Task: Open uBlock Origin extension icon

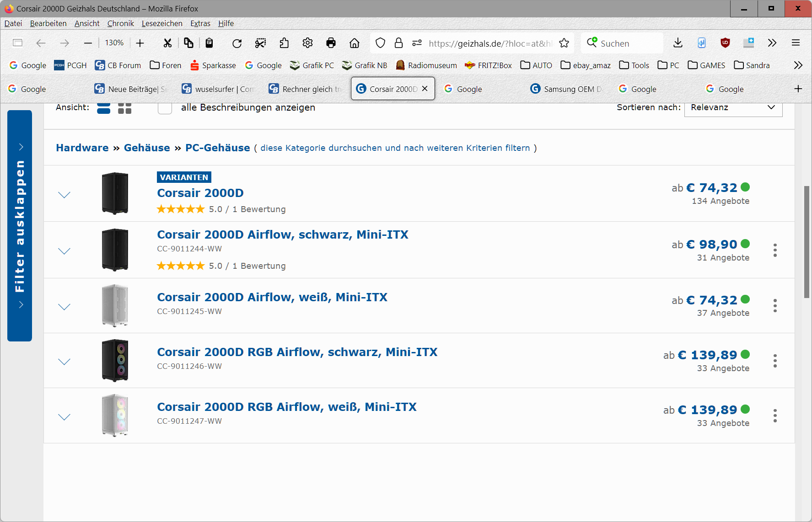Action: pos(725,43)
